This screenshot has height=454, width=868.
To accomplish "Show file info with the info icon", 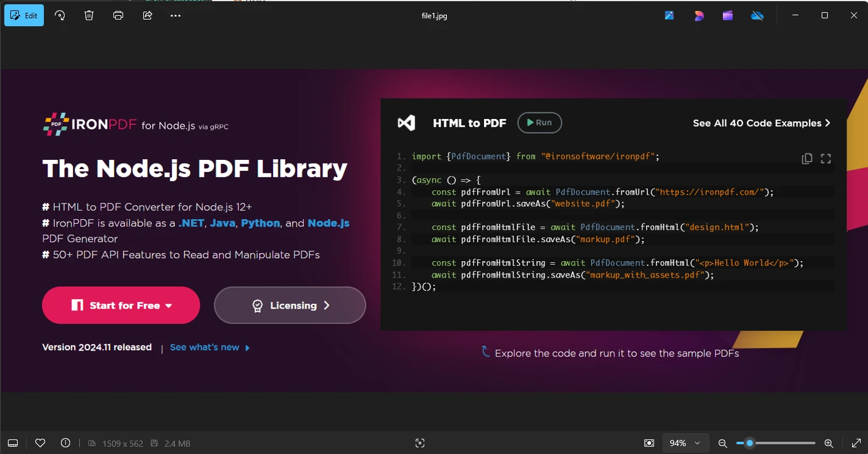I will pyautogui.click(x=65, y=443).
